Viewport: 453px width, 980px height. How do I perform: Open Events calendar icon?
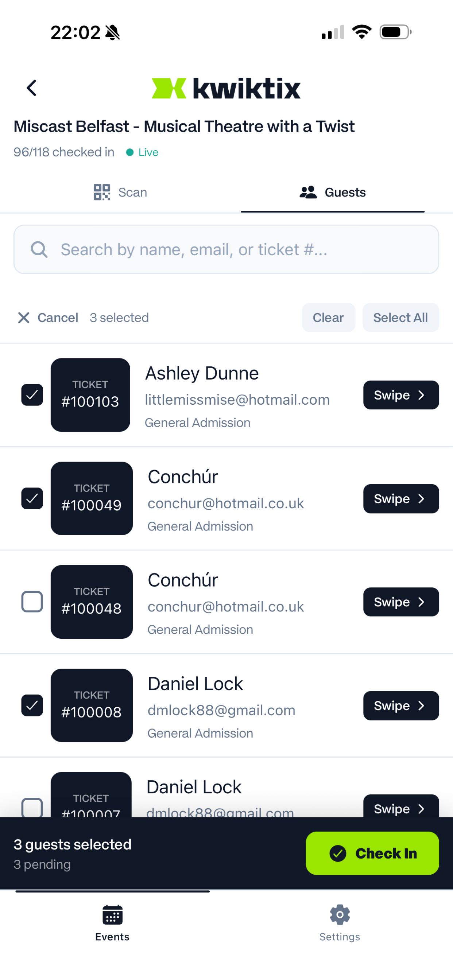click(x=112, y=915)
